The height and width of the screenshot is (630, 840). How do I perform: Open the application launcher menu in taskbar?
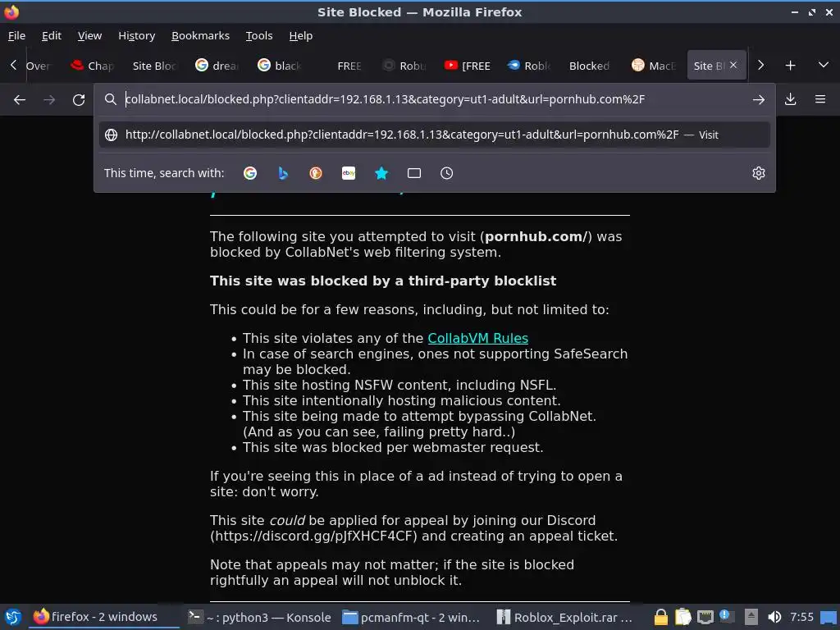[13, 617]
